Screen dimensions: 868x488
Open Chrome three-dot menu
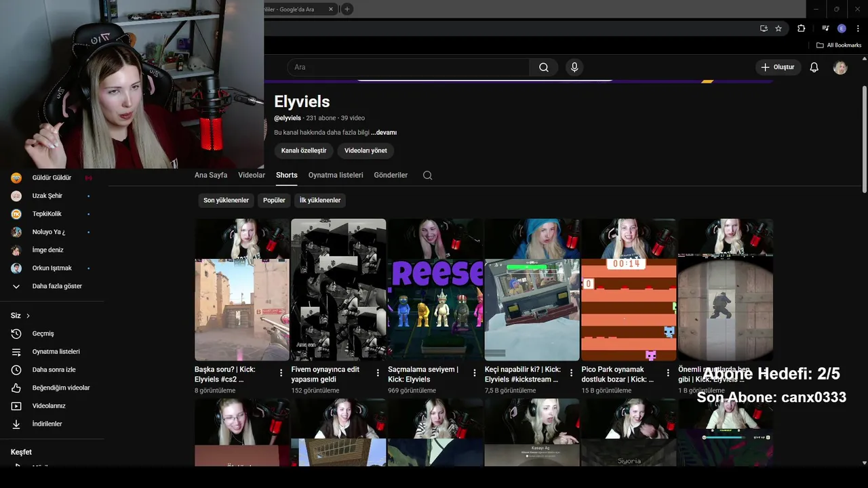(x=858, y=28)
